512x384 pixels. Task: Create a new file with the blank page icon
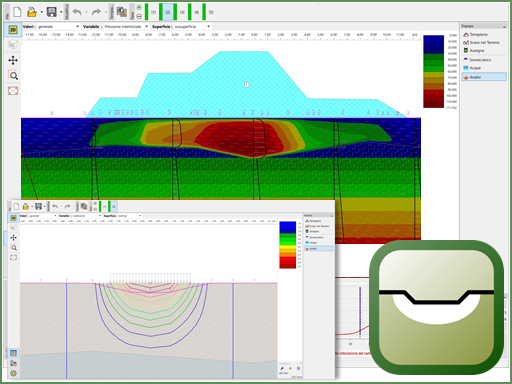17,12
